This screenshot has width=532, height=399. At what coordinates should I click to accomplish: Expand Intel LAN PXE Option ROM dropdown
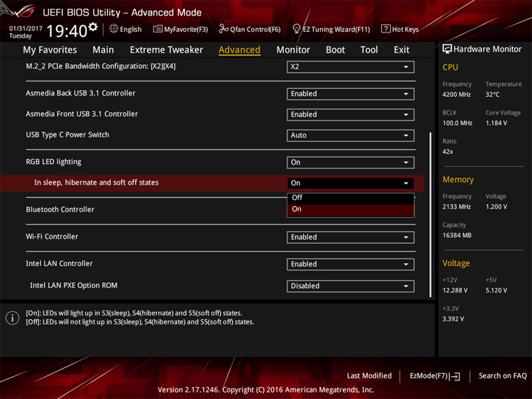pyautogui.click(x=350, y=286)
